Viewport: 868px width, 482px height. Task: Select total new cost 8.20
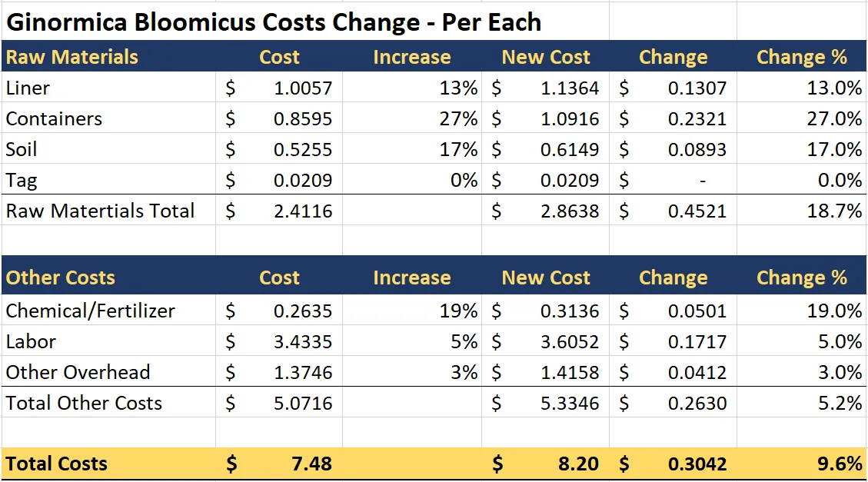pos(578,464)
